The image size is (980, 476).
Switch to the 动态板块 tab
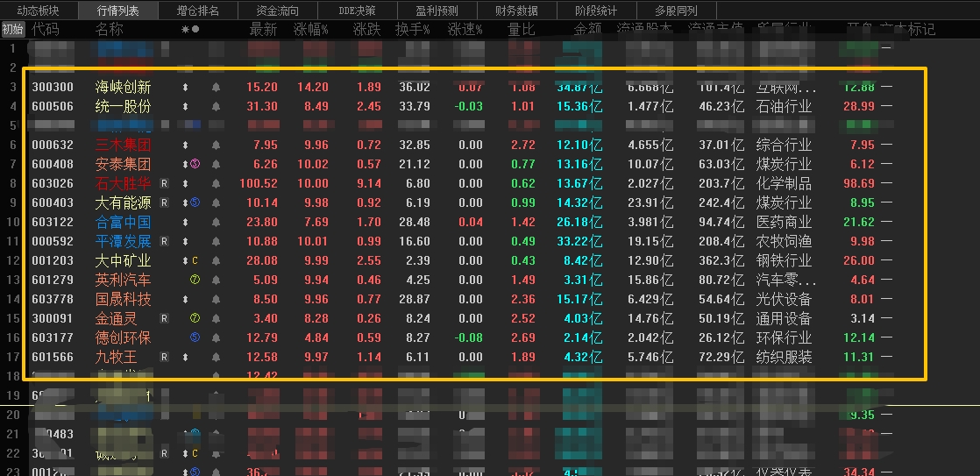38,11
